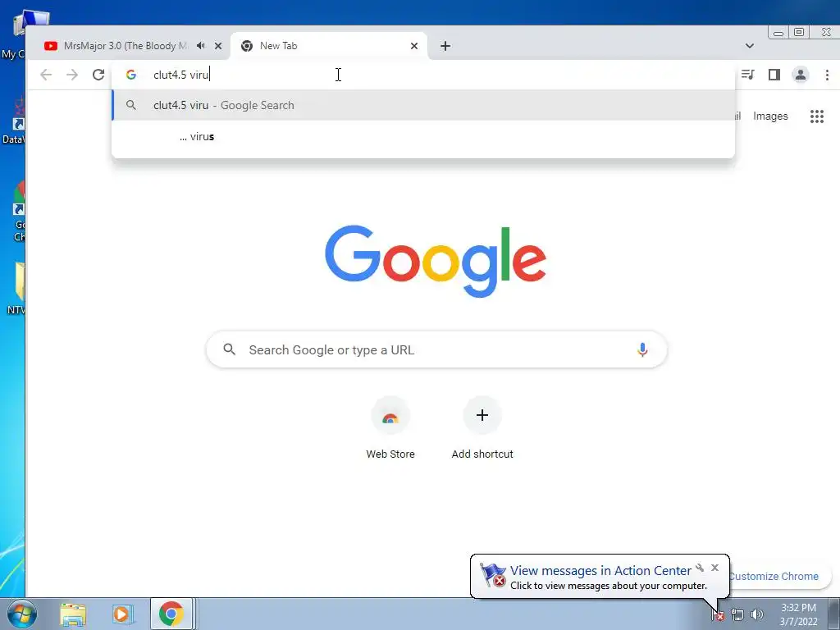The image size is (840, 630).
Task: Click the Google G icon in address bar
Action: (x=131, y=75)
